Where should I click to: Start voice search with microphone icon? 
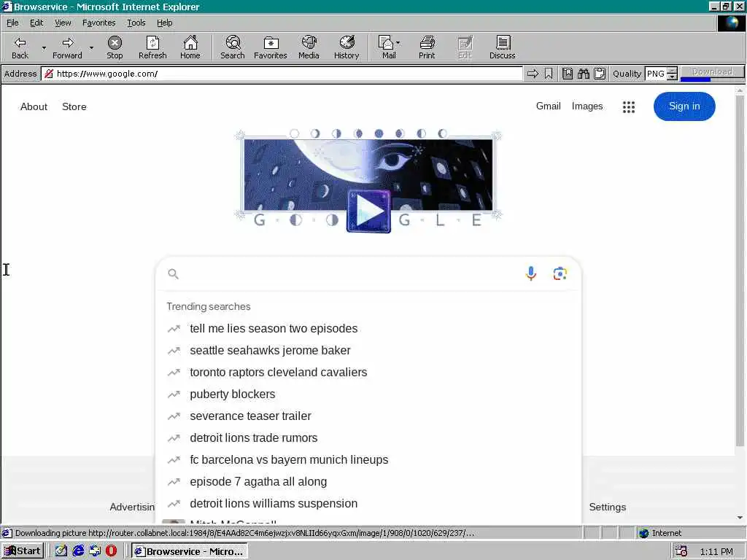(x=531, y=273)
